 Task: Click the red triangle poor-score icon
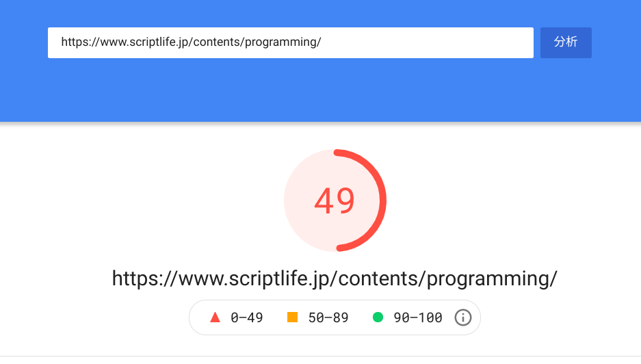coord(215,317)
